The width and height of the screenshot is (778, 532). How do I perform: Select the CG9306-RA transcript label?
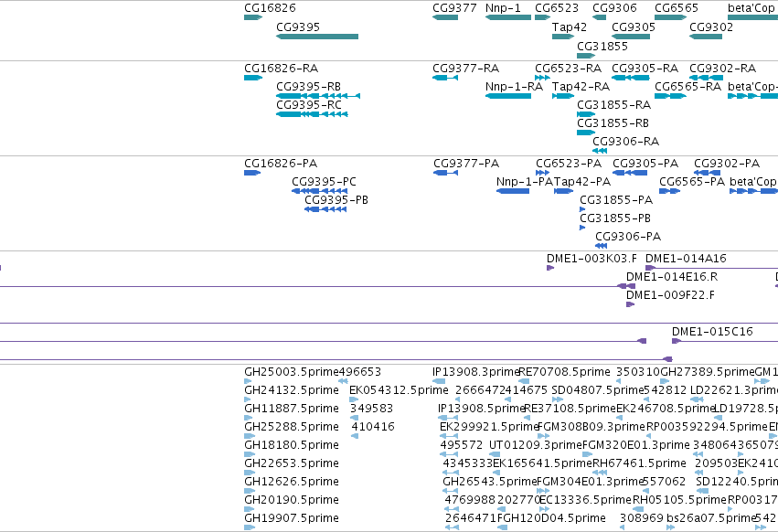(625, 142)
